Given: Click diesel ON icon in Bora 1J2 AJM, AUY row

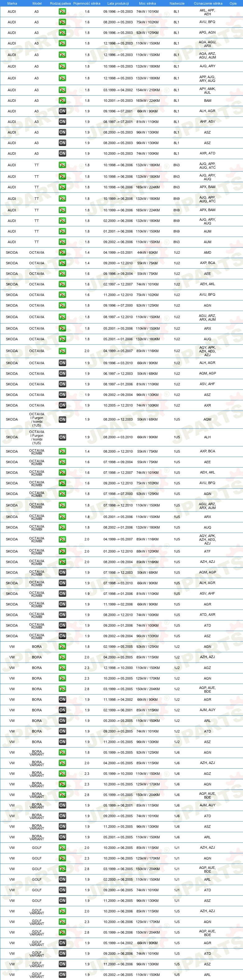Looking at the screenshot, I should pyautogui.click(x=62, y=710).
